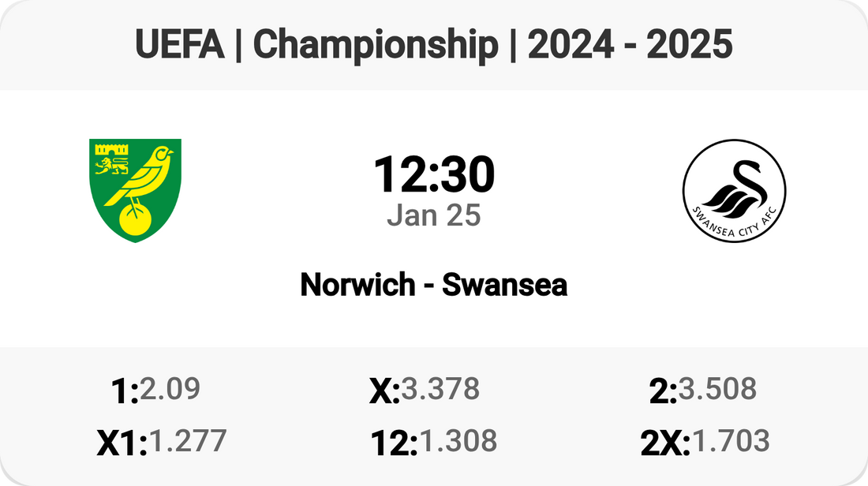
Task: Click the Norwich City canary crest
Action: (x=136, y=190)
